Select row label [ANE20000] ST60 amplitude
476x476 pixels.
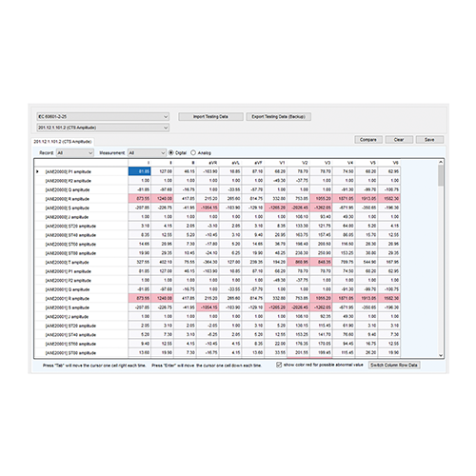pos(70,244)
